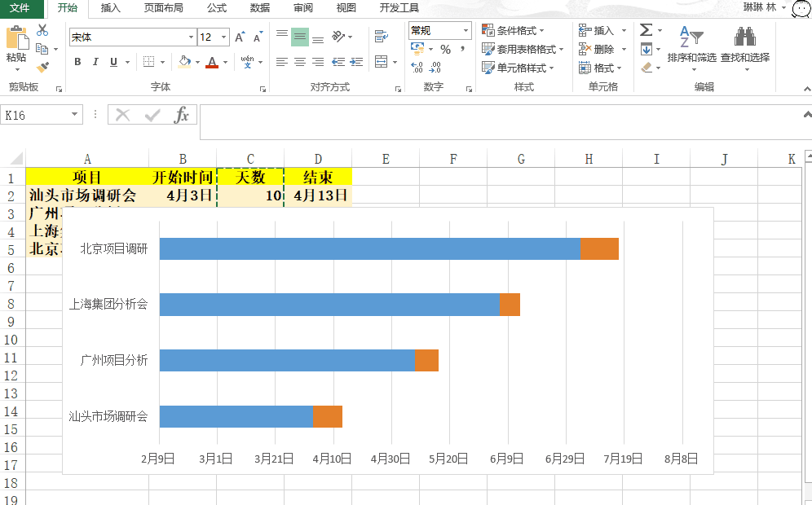Increase font size with the large A

click(239, 37)
